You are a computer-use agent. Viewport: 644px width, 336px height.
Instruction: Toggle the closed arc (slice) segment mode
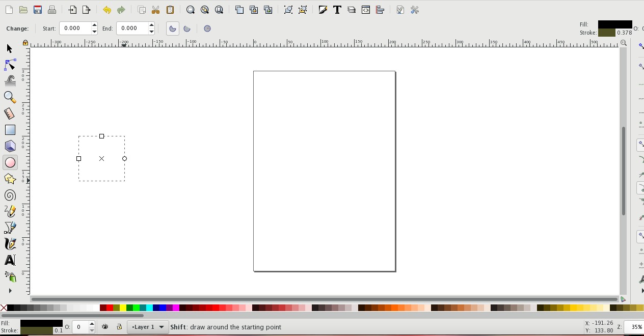173,29
